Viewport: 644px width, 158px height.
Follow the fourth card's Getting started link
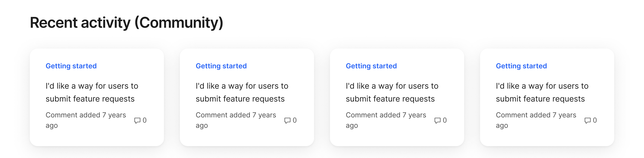tap(521, 66)
